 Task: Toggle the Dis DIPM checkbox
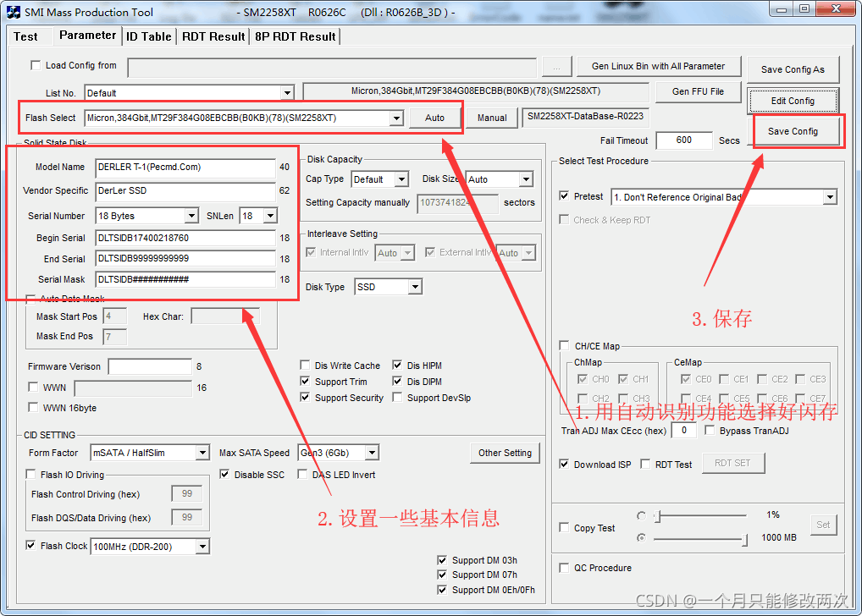coord(397,382)
